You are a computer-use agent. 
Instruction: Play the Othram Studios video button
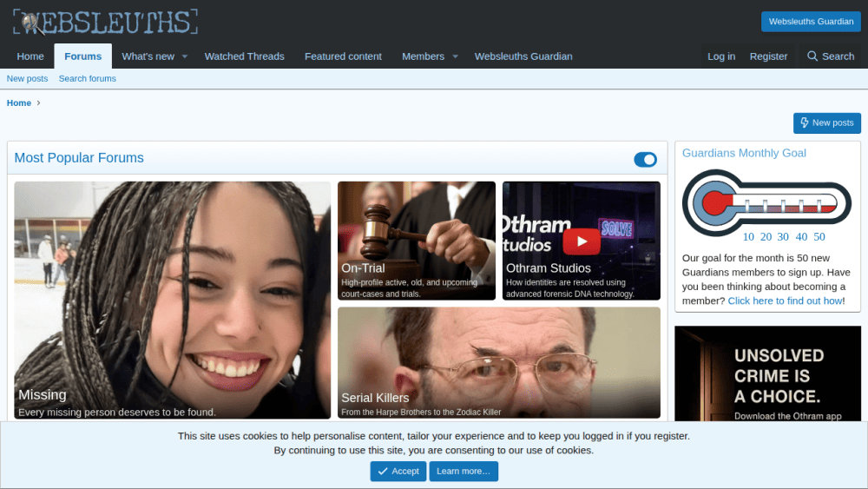click(582, 241)
